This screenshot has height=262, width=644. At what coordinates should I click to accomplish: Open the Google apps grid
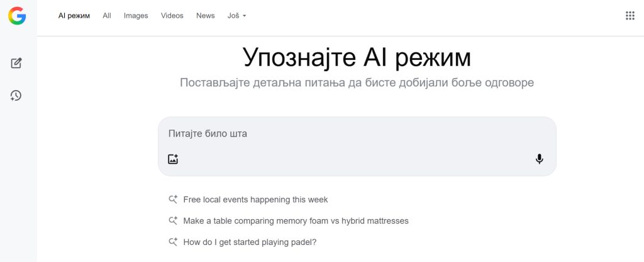(x=630, y=16)
